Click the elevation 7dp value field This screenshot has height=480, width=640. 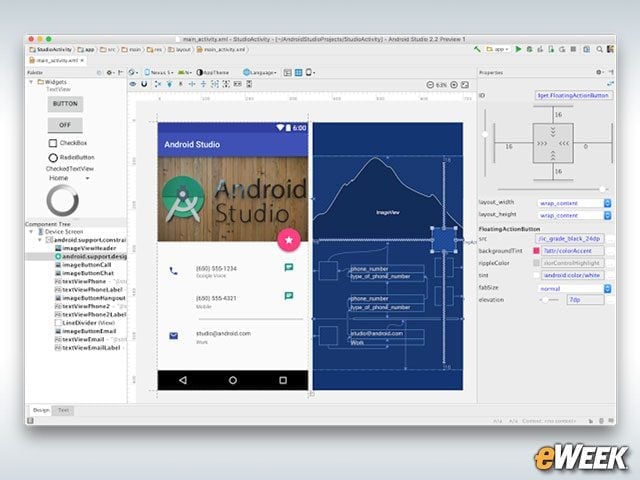(x=585, y=300)
